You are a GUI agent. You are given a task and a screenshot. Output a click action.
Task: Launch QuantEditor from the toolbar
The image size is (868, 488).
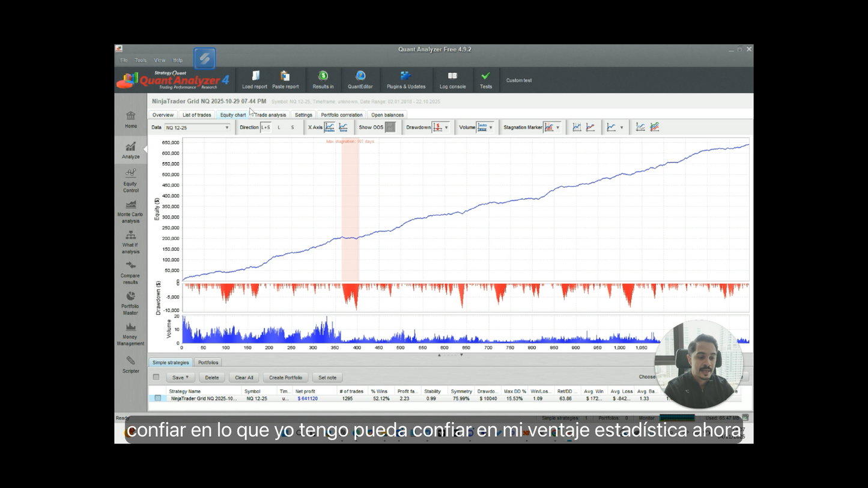360,80
